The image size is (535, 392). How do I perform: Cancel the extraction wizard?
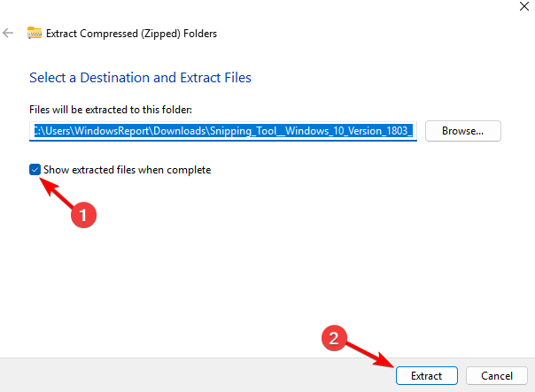pyautogui.click(x=490, y=375)
